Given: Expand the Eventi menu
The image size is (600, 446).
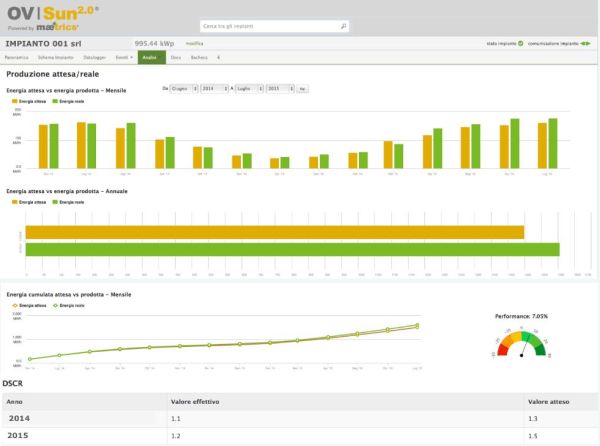Looking at the screenshot, I should point(123,59).
